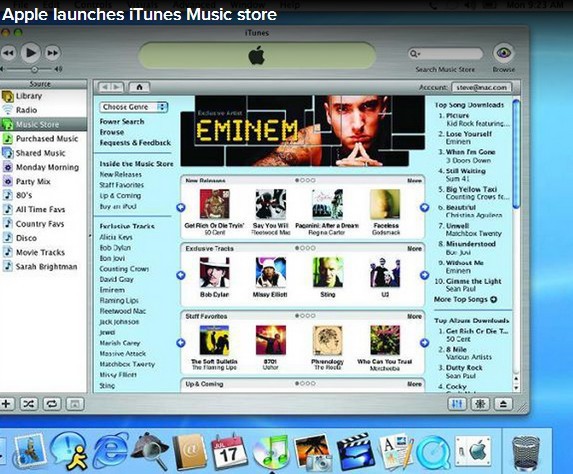Image resolution: width=573 pixels, height=474 pixels.
Task: Select Music Store in Source list
Action: click(43, 124)
